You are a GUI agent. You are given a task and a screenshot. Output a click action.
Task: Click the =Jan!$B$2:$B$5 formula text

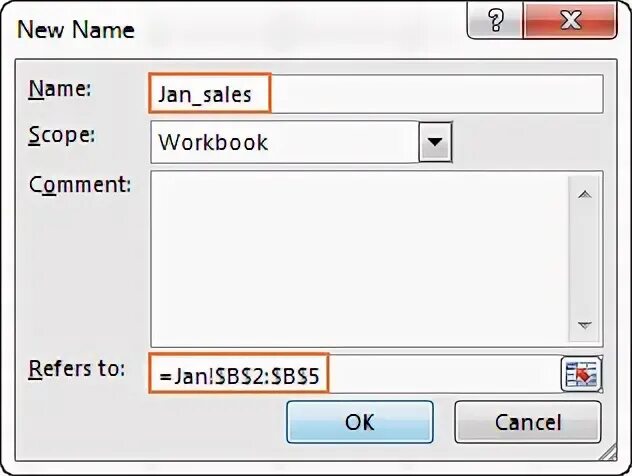point(239,375)
